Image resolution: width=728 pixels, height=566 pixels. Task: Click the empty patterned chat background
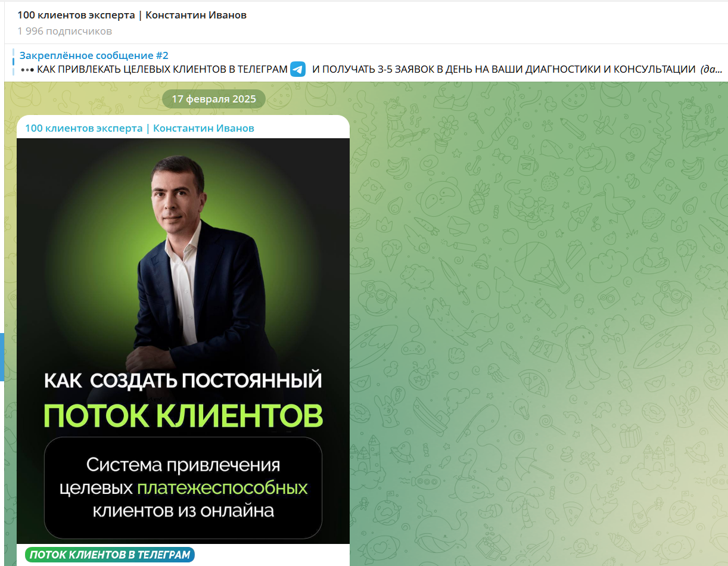(x=536, y=328)
